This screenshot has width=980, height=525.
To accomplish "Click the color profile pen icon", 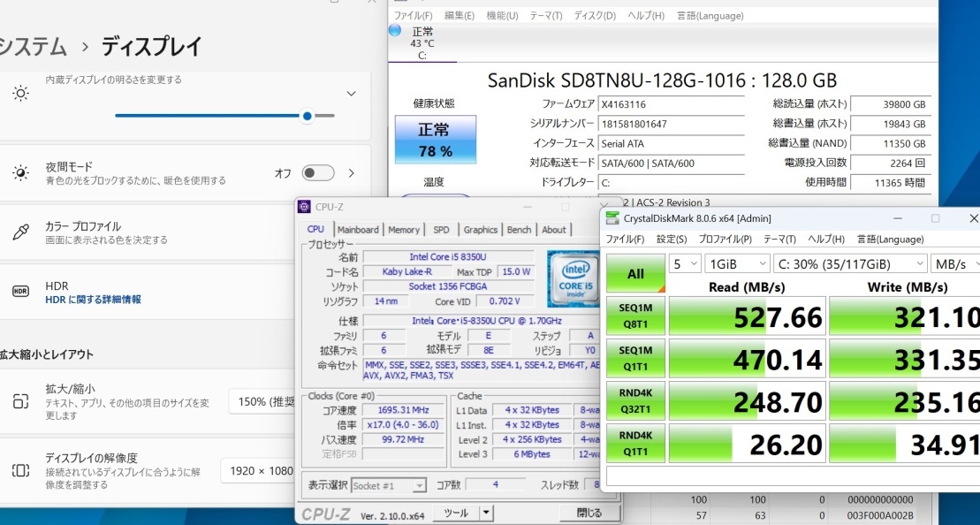I will (21, 232).
